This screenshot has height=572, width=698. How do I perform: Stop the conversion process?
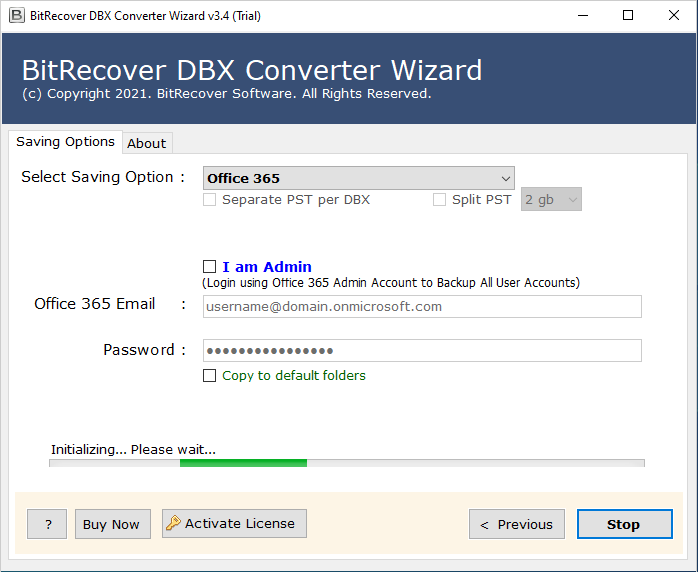[x=624, y=524]
